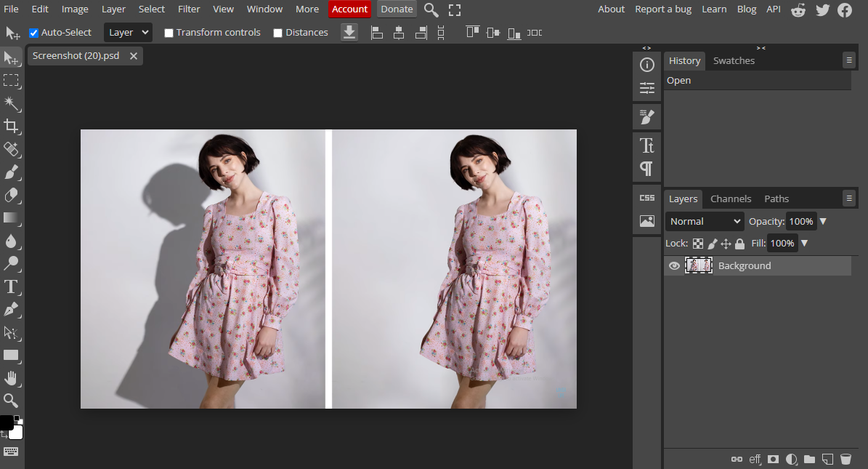
Task: Select the Pen tool
Action: (x=12, y=309)
